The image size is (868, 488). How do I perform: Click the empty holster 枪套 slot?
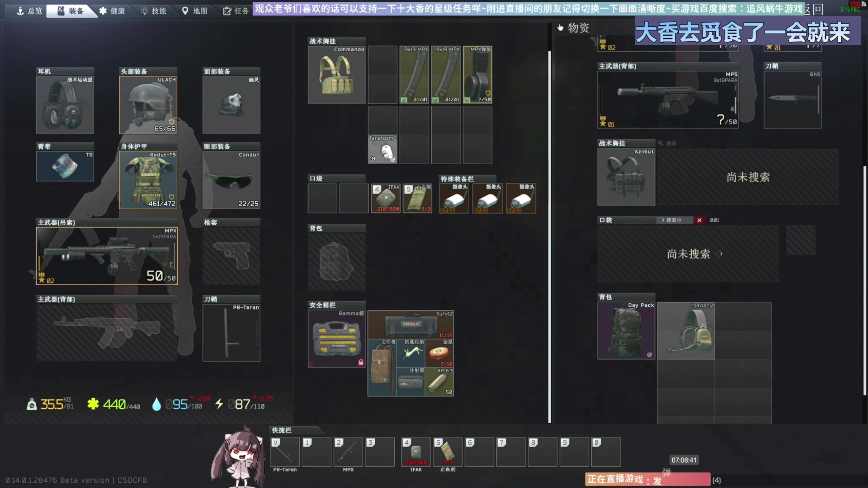pyautogui.click(x=231, y=256)
